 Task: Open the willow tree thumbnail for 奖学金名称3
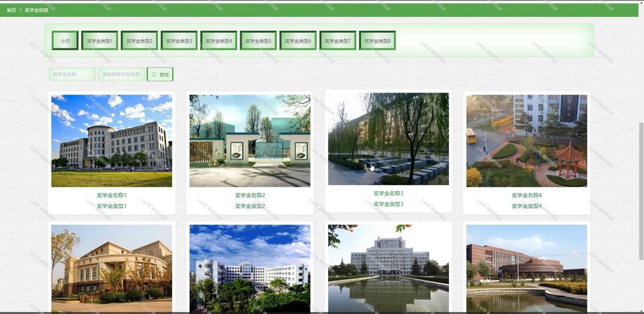pyautogui.click(x=389, y=139)
